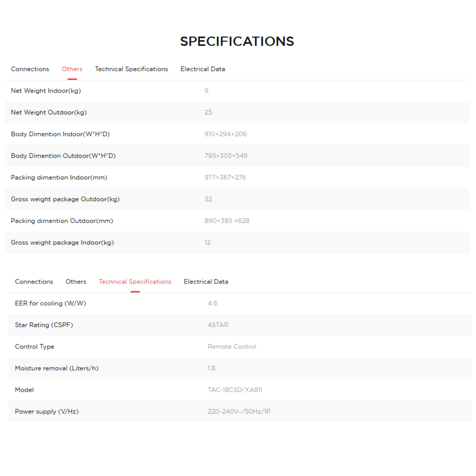
Task: Click the Power supply (V/Hz) row label
Action: (47, 411)
